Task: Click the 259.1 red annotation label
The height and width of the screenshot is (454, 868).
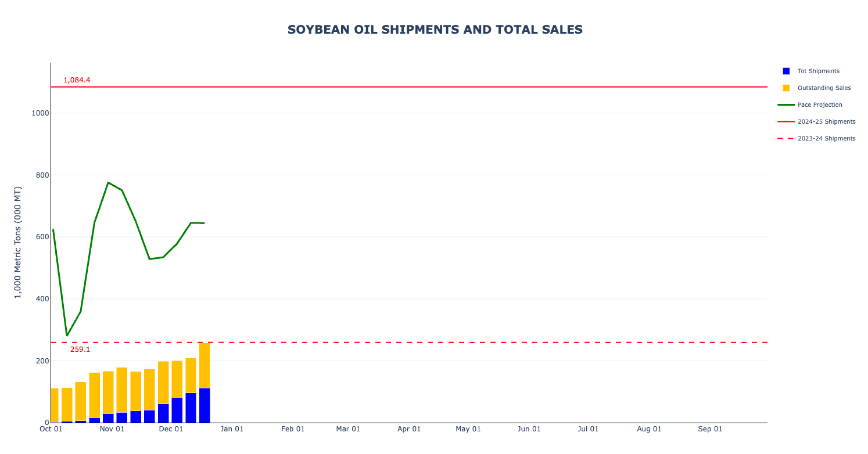Action: point(80,349)
